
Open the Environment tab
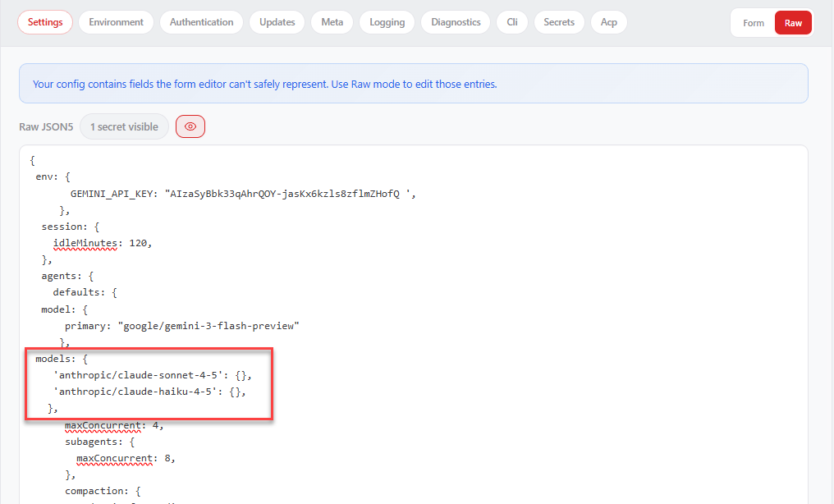(x=116, y=22)
